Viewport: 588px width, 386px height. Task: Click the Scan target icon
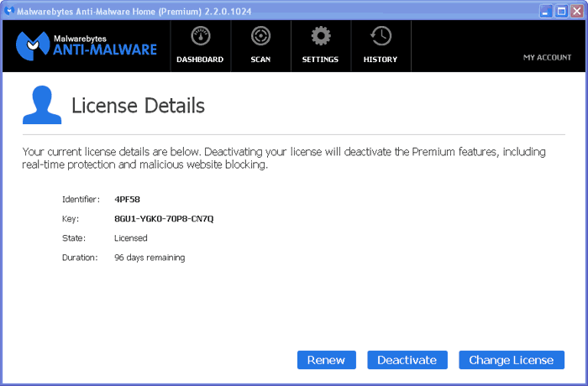(260, 36)
